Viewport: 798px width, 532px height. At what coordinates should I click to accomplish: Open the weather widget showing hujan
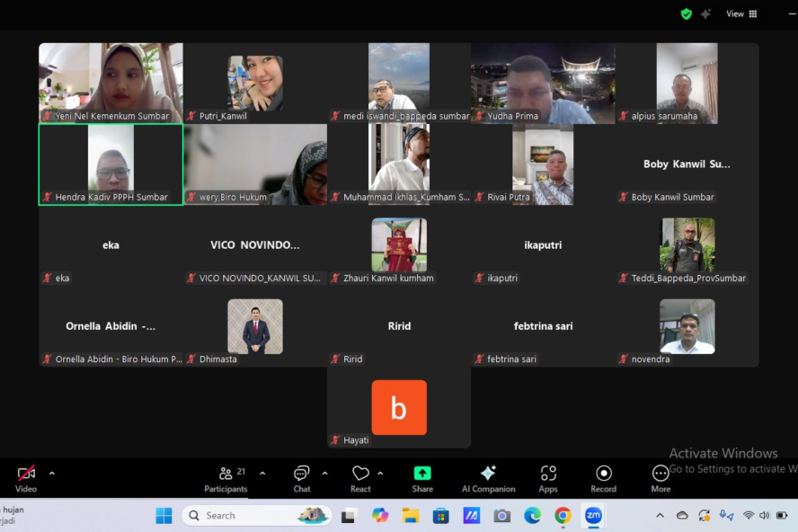point(13,515)
